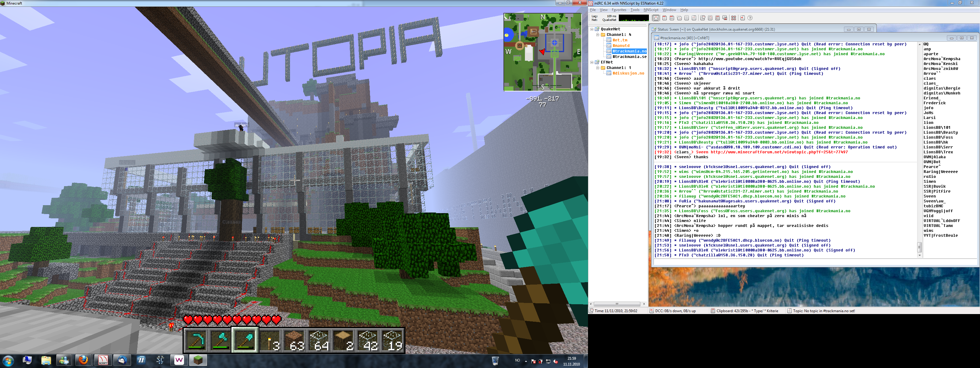Select the diamond axe hotbar slot
980x368 pixels.
221,340
